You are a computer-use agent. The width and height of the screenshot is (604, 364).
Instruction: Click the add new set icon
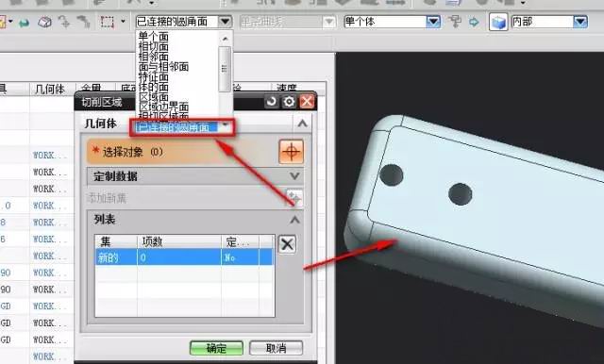(x=294, y=197)
